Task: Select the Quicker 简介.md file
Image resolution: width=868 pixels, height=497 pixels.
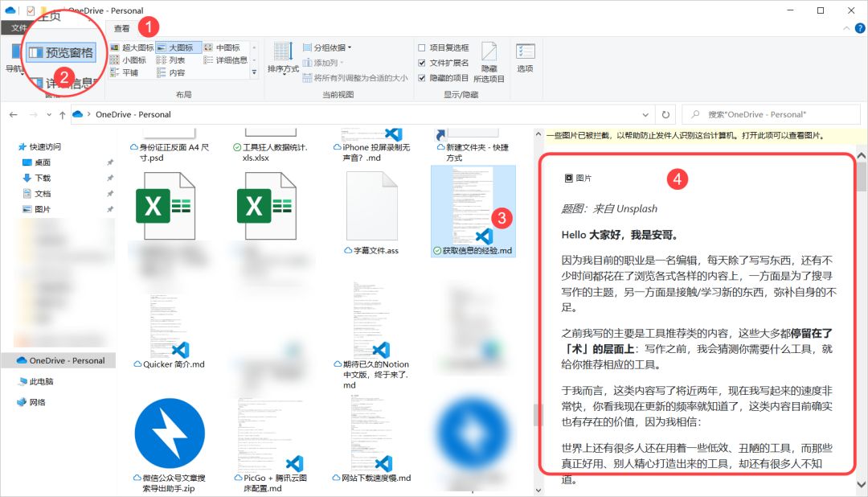Action: [x=169, y=331]
